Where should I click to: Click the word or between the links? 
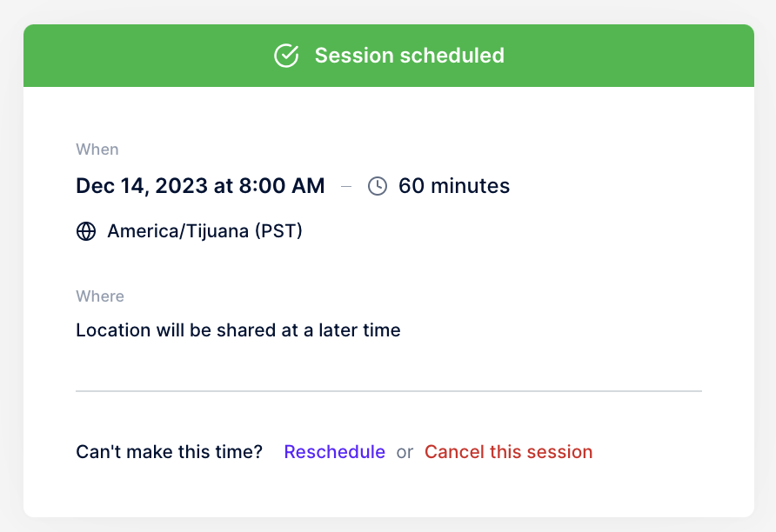coord(405,452)
